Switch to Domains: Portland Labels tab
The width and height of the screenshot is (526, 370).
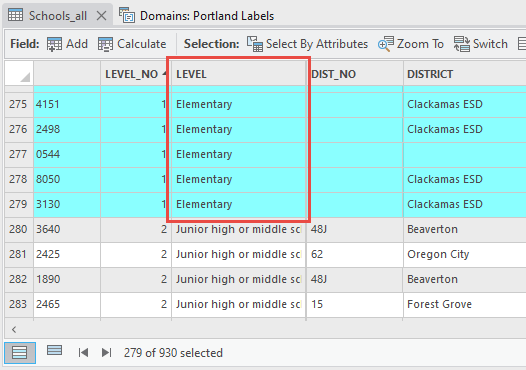pyautogui.click(x=197, y=16)
